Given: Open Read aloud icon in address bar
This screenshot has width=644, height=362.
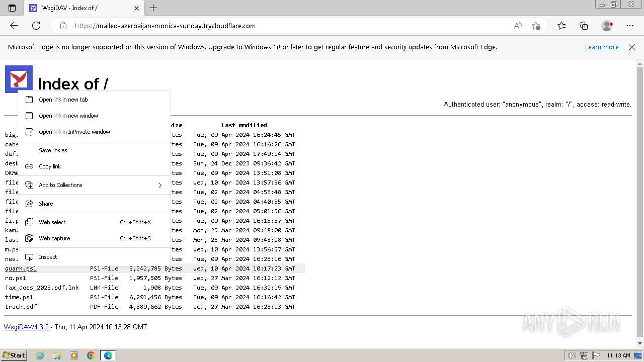Looking at the screenshot, I should pyautogui.click(x=518, y=26).
